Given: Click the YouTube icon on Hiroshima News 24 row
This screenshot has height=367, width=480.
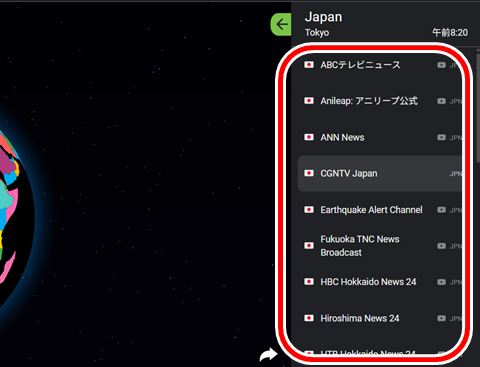Looking at the screenshot, I should (441, 318).
